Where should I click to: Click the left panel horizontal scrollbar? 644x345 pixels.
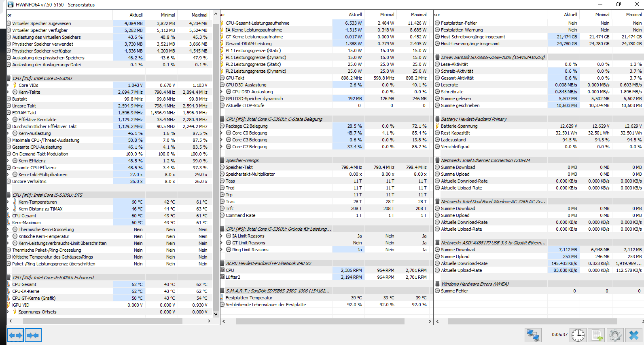coord(103,321)
